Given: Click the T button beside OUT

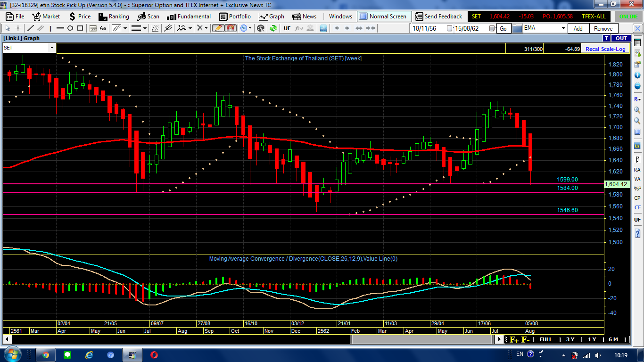Looking at the screenshot, I should [607, 38].
